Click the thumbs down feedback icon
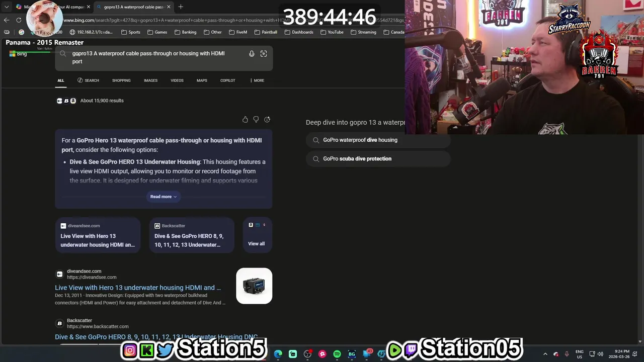 point(256,120)
